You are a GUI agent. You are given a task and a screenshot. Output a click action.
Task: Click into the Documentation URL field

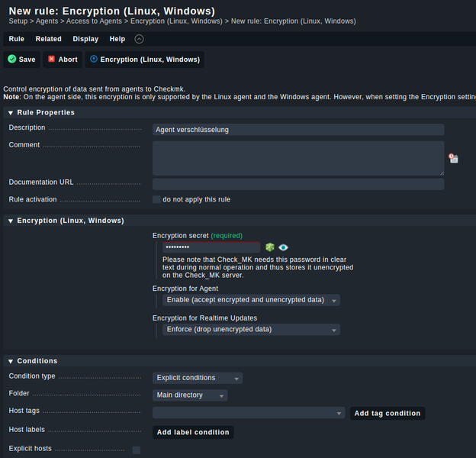pos(297,184)
